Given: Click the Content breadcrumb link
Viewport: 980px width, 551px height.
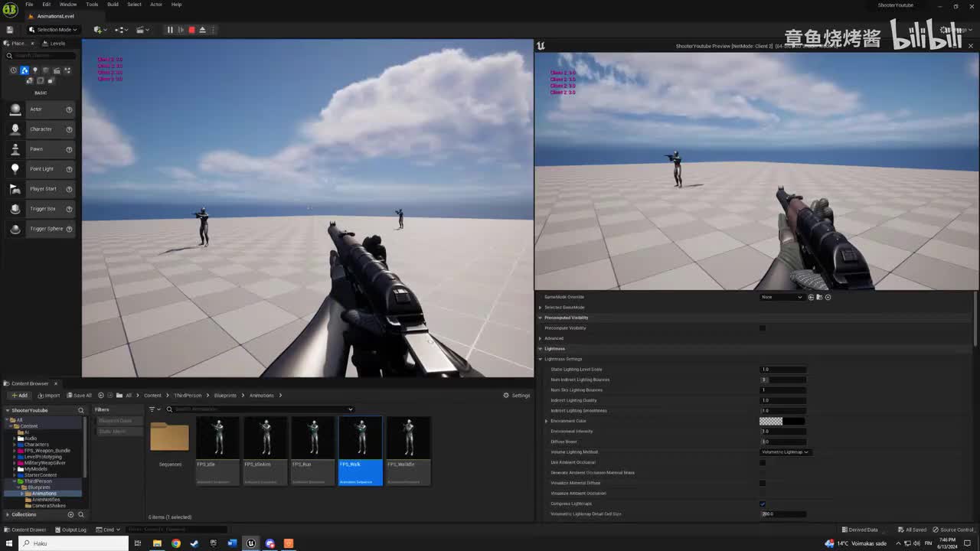Looking at the screenshot, I should [x=152, y=396].
